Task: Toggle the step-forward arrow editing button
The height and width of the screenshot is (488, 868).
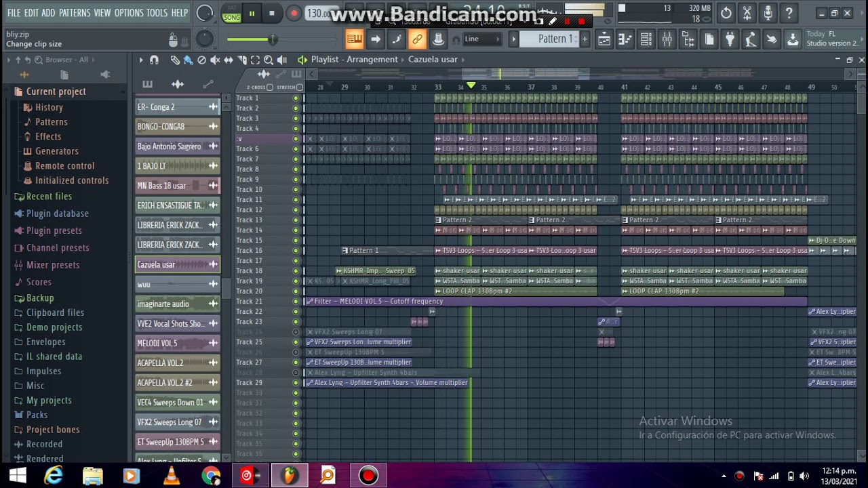Action: click(375, 39)
